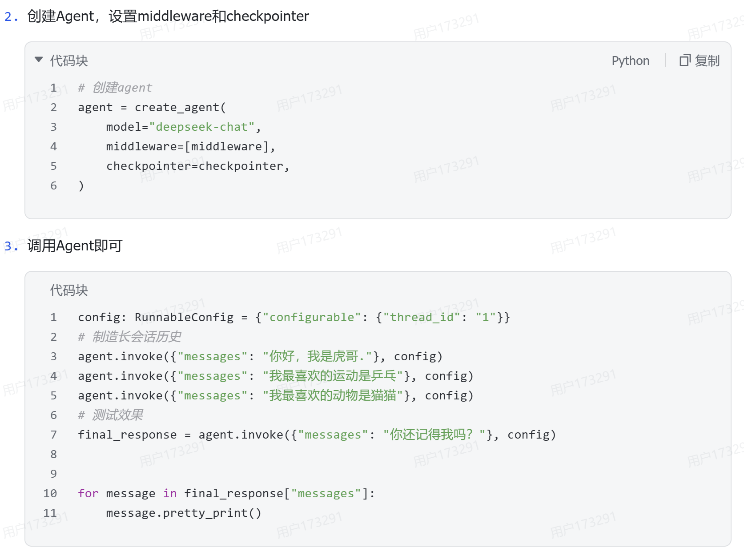Open the Python language selector
The width and height of the screenshot is (744, 560).
point(630,60)
